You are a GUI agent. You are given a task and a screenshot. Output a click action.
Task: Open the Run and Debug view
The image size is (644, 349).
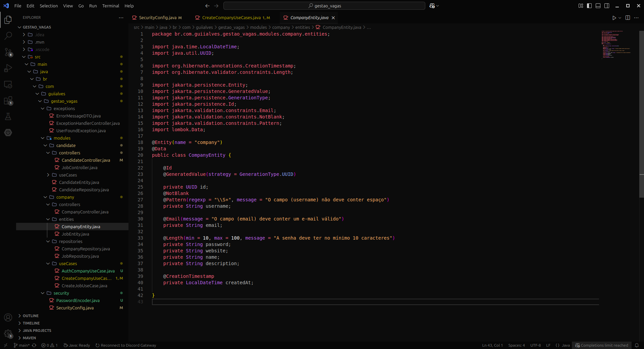[x=8, y=68]
